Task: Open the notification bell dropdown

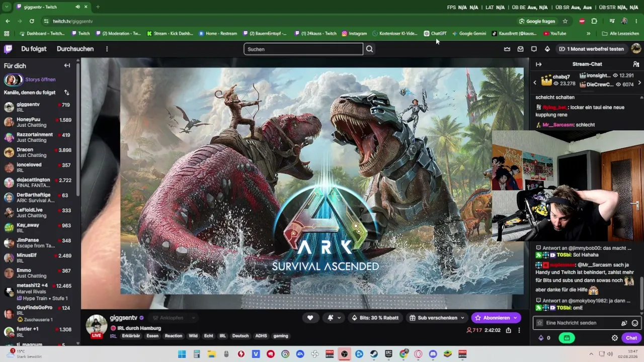Action: [x=333, y=318]
